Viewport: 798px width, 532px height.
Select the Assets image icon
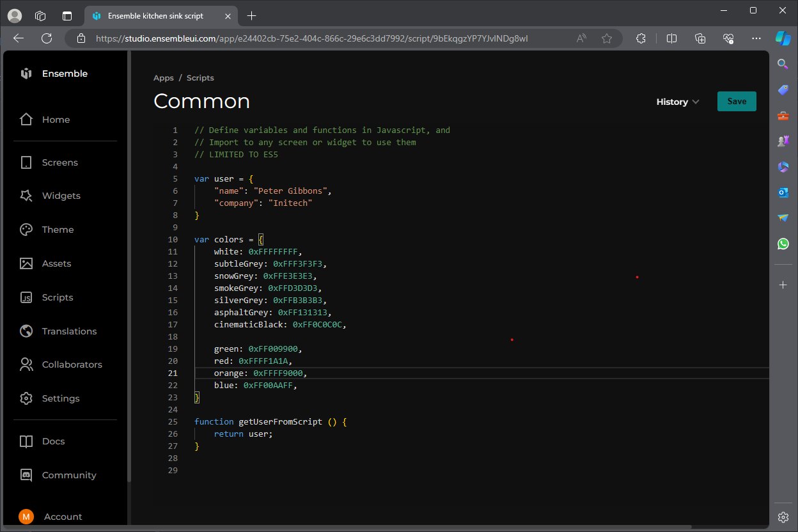(x=26, y=263)
